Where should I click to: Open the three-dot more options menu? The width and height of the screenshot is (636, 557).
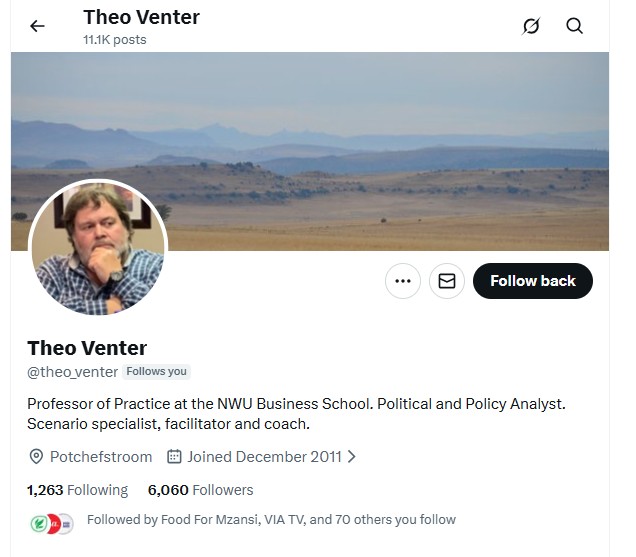(403, 281)
